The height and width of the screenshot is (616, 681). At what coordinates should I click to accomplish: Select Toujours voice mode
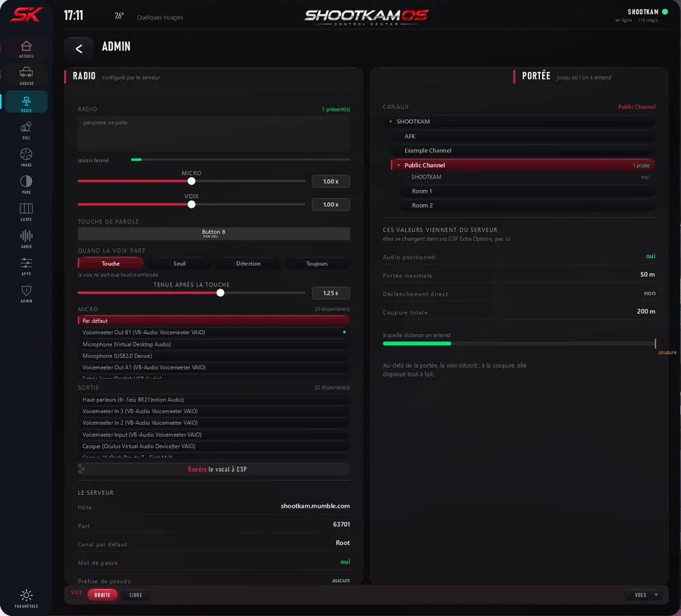point(317,263)
